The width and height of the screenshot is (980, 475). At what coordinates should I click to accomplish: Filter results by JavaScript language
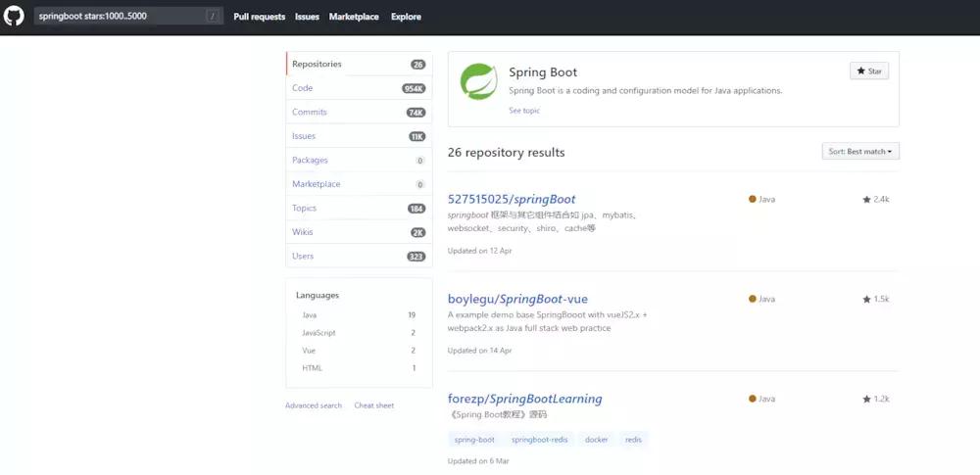[x=359, y=333]
